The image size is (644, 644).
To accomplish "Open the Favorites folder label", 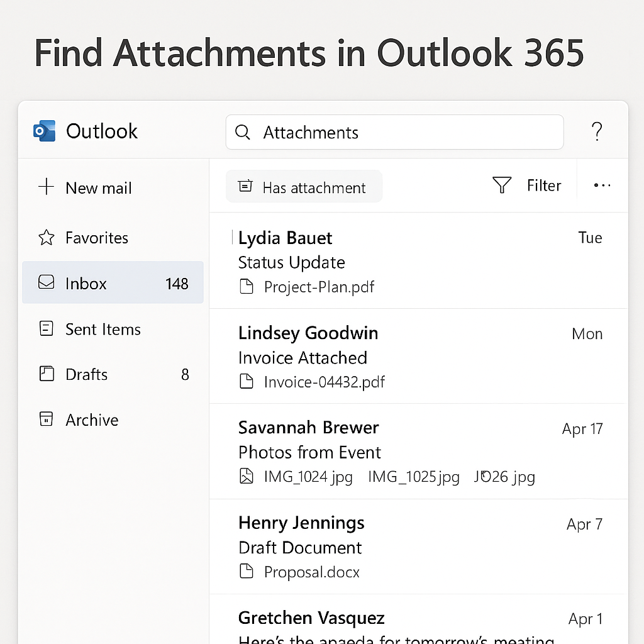I will pos(97,238).
